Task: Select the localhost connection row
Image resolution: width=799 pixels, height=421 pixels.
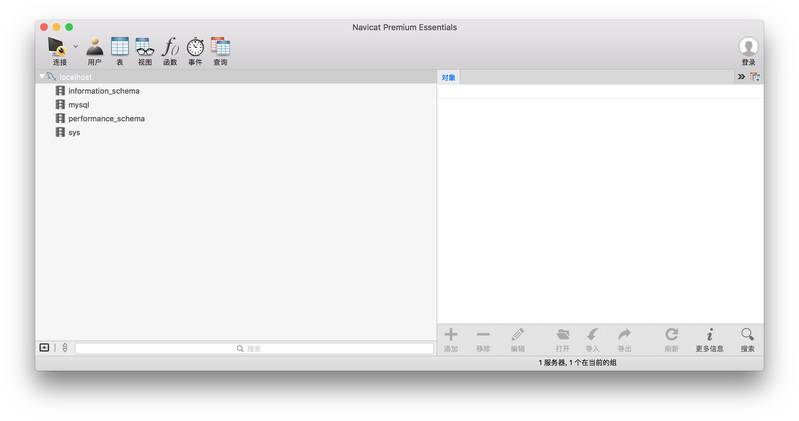Action: click(236, 76)
